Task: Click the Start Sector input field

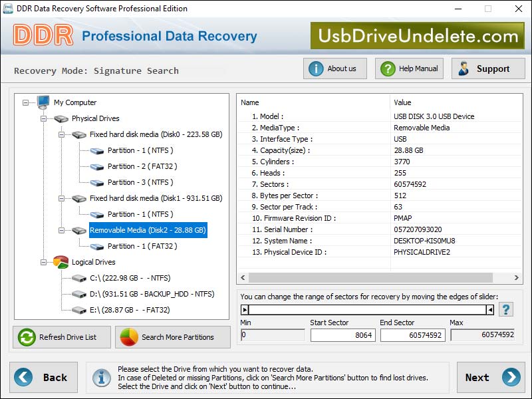Action: [x=342, y=335]
